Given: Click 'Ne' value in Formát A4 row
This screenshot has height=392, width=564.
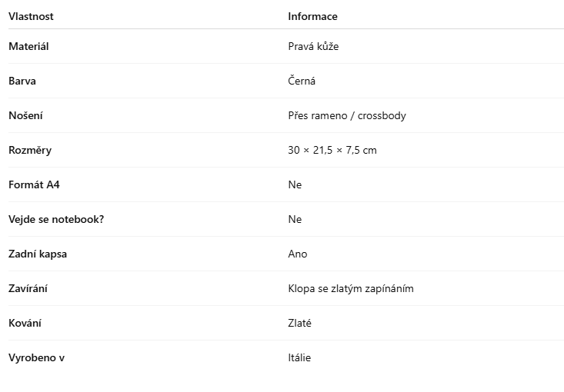Looking at the screenshot, I should (295, 184).
